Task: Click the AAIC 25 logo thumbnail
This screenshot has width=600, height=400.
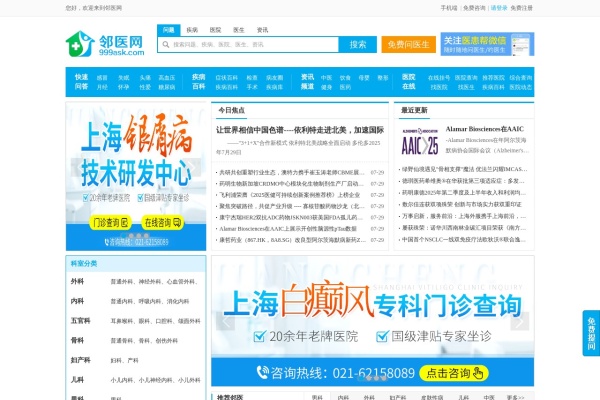Action: [x=420, y=141]
